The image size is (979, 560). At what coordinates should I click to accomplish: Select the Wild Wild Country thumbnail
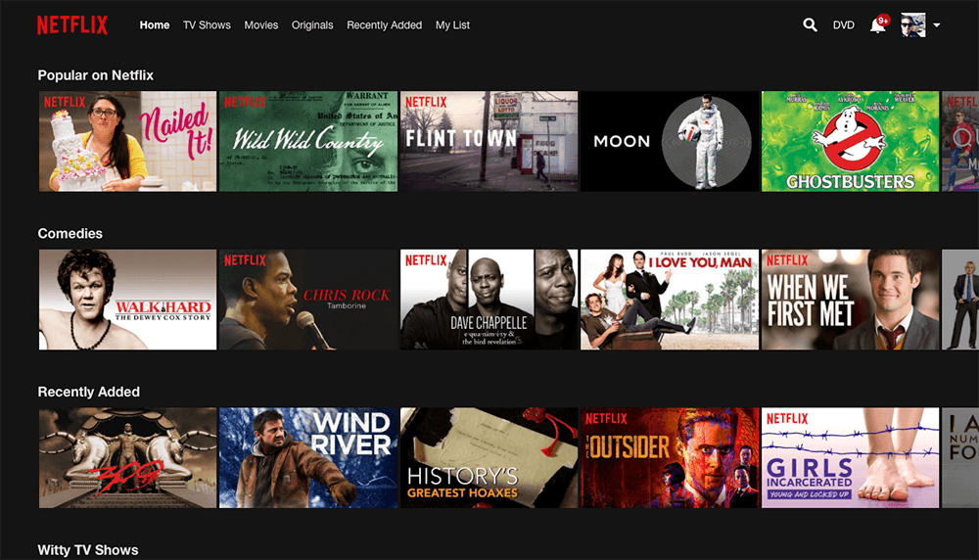(x=308, y=141)
